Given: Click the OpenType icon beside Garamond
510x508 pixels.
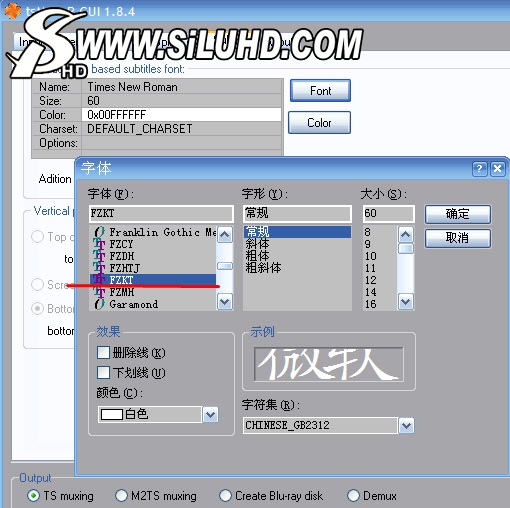Looking at the screenshot, I should 99,304.
